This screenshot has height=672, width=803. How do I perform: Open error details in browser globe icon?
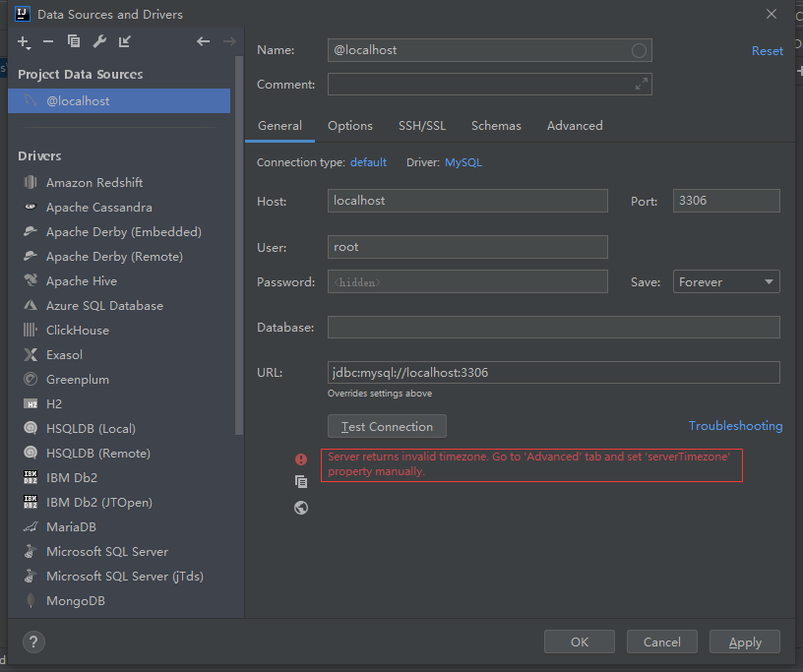(x=301, y=508)
